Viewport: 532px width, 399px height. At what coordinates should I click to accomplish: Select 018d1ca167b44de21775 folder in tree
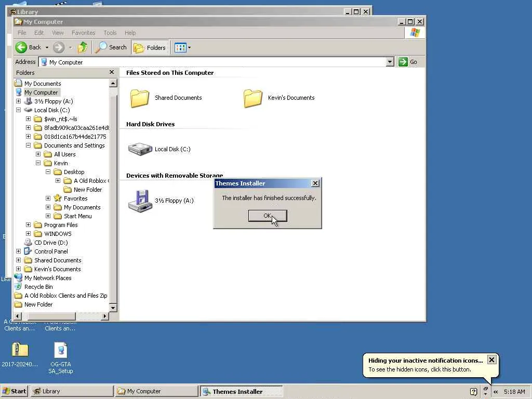point(75,137)
